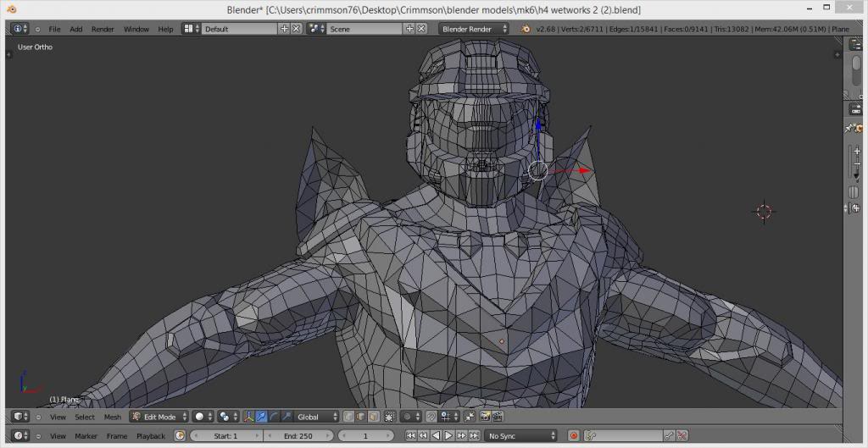Open the screen layout browse dropdown

point(192,29)
